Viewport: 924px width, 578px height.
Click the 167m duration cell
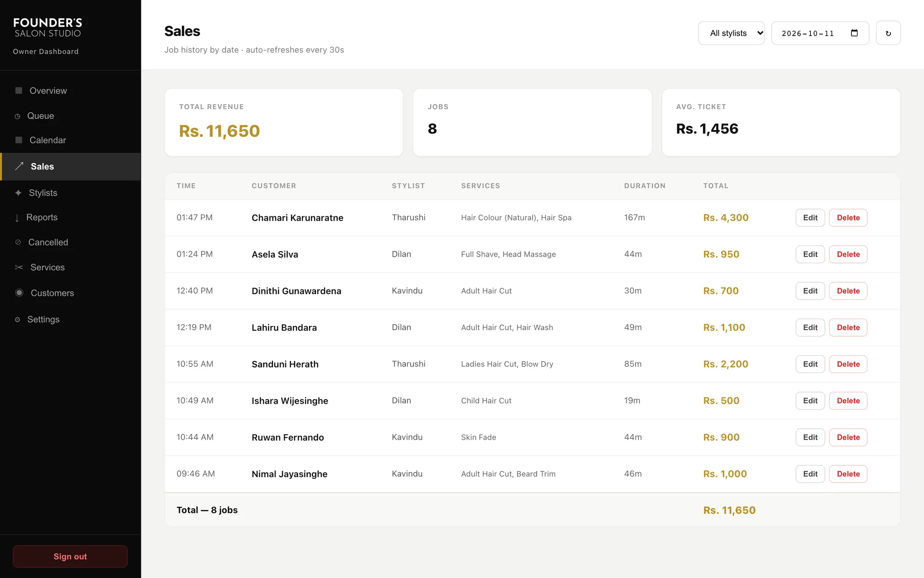pyautogui.click(x=634, y=217)
